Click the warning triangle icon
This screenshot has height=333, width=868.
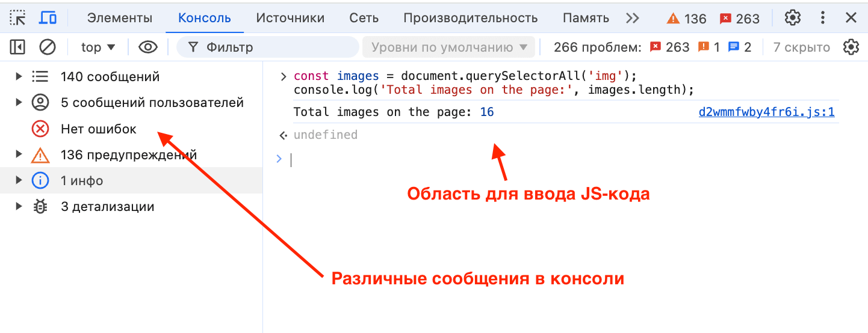[x=40, y=155]
